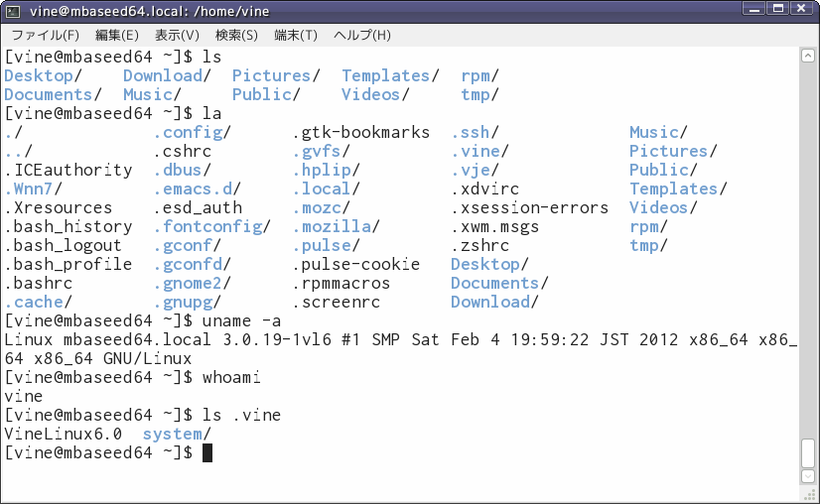Image resolution: width=820 pixels, height=504 pixels.
Task: Click the .mozilla directory entry
Action: pos(337,227)
